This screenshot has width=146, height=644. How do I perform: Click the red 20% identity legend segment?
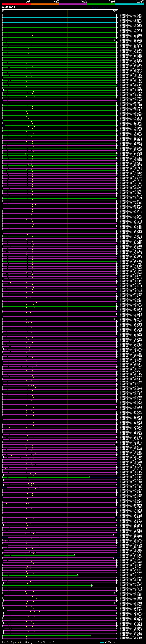coord(16,4)
